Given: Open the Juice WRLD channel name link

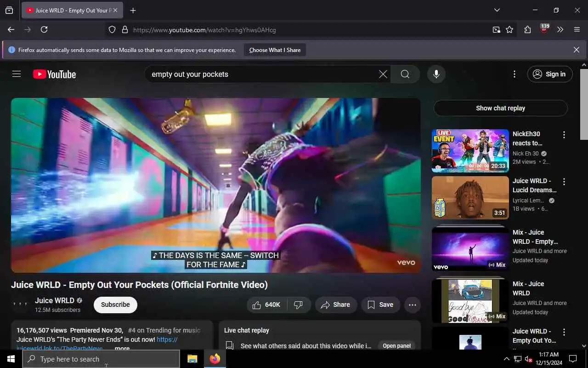Looking at the screenshot, I should [x=54, y=300].
